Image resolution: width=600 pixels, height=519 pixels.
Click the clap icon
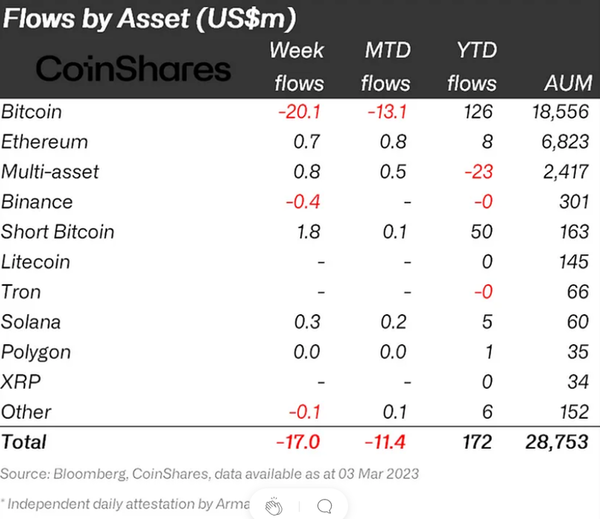[273, 507]
